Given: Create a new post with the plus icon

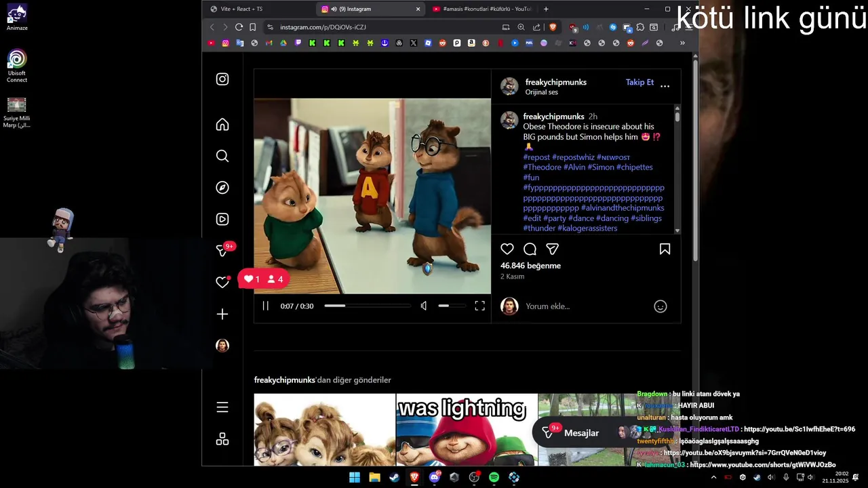Looking at the screenshot, I should pos(222,314).
